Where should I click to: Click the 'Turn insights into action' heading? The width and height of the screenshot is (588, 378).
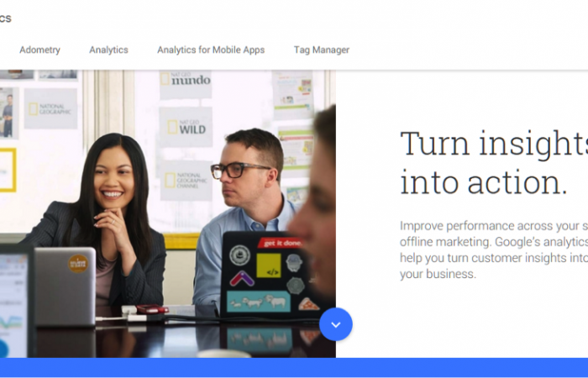tap(494, 163)
